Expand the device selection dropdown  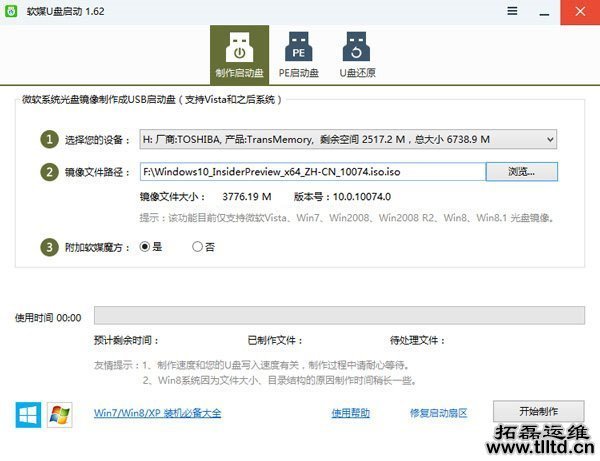pyautogui.click(x=348, y=139)
